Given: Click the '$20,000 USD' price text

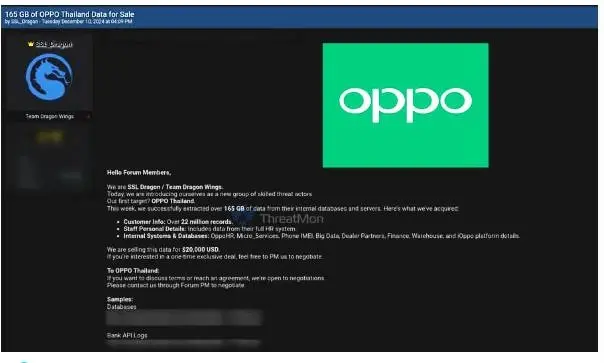Looking at the screenshot, I should (201, 249).
